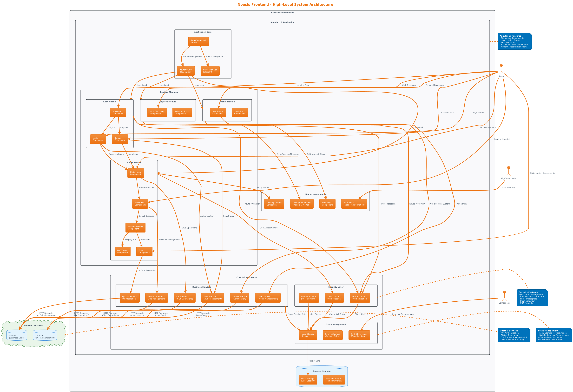The width and height of the screenshot is (573, 392).
Task: Select the "Select Resource" edge label
Action: pos(147,216)
